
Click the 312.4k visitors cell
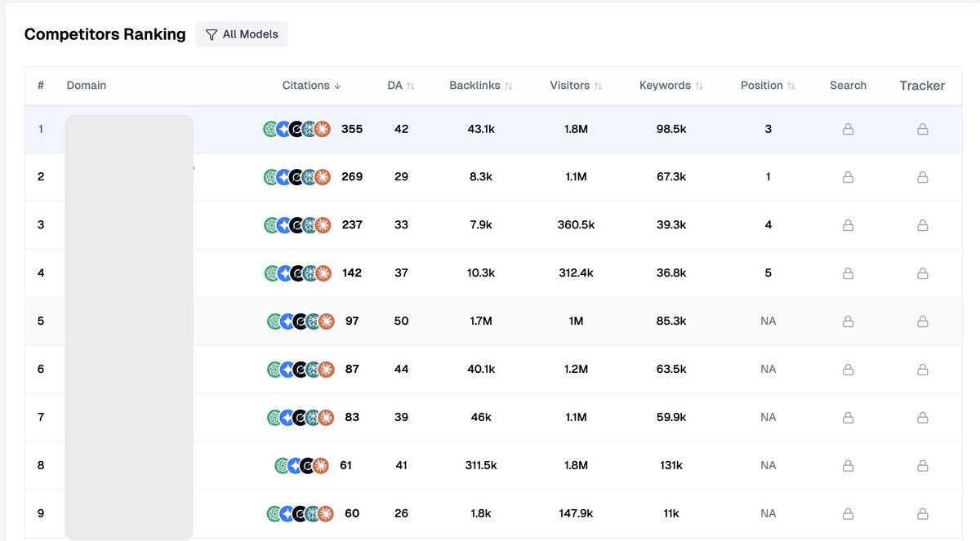click(576, 273)
